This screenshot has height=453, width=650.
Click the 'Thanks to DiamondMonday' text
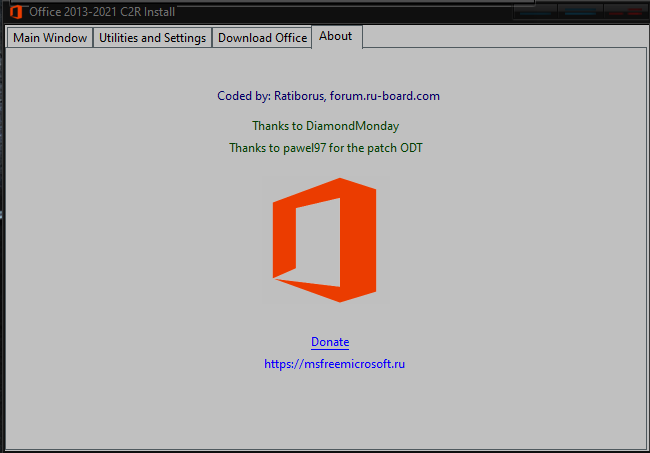point(325,126)
